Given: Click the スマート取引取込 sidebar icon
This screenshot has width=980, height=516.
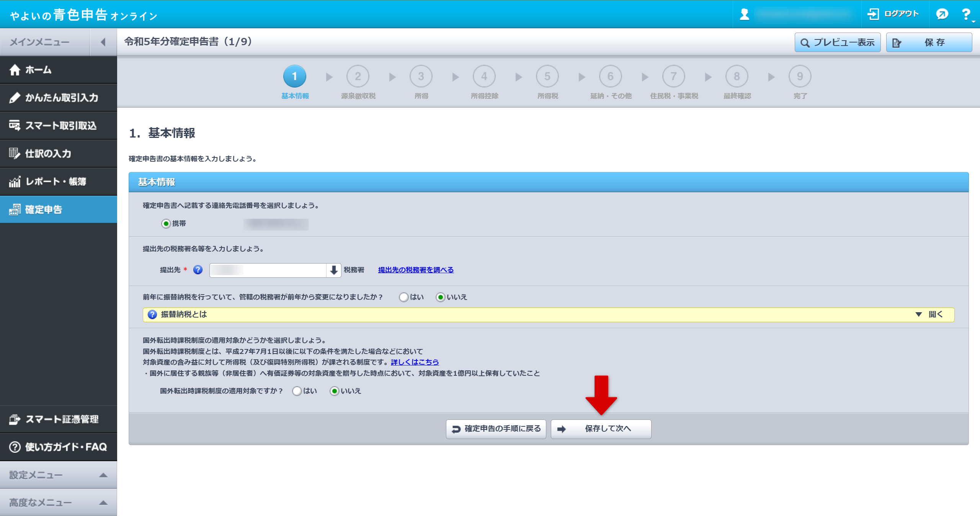Looking at the screenshot, I should tap(15, 126).
